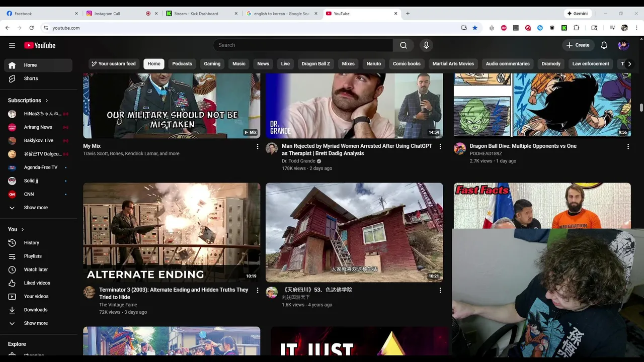Select the Gaming chip
This screenshot has width=644, height=362.
212,64
